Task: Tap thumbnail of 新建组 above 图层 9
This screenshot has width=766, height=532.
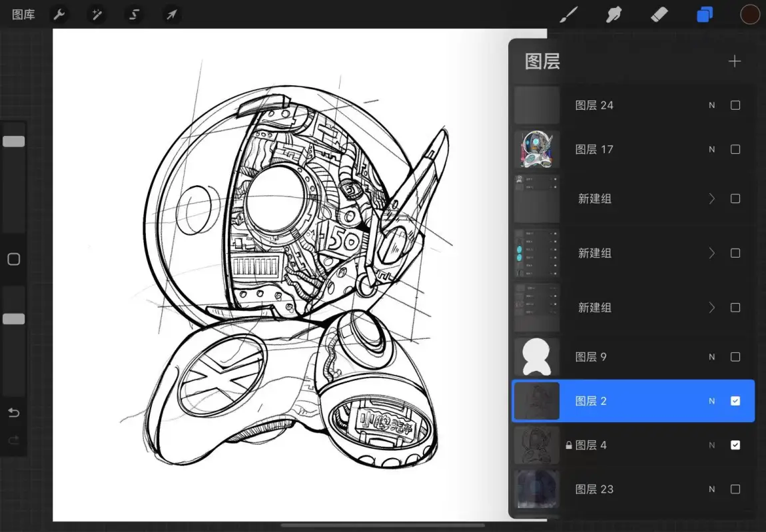Action: click(x=537, y=308)
